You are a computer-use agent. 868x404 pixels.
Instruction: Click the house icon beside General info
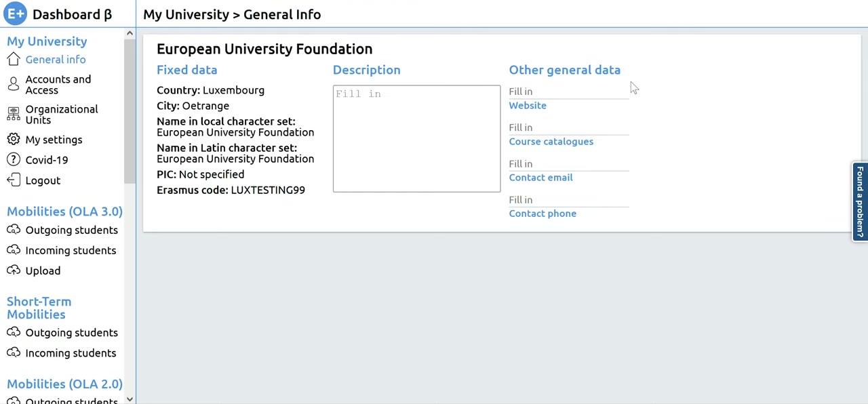click(14, 60)
